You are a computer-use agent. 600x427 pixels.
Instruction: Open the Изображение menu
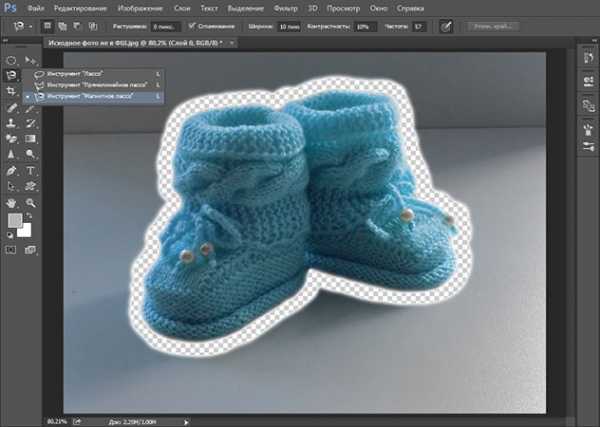tap(140, 8)
